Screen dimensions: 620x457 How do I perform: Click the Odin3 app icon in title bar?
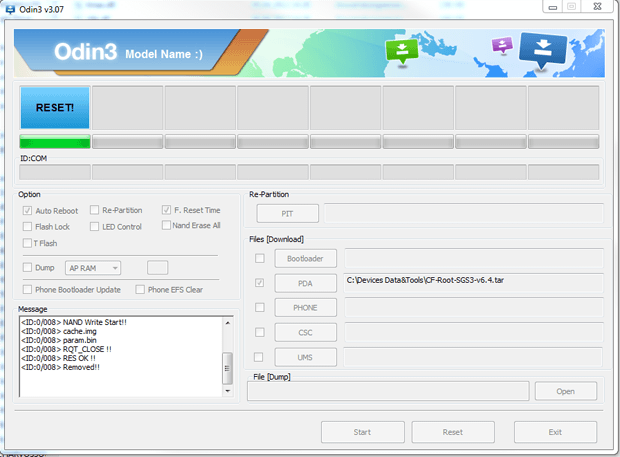click(x=10, y=9)
